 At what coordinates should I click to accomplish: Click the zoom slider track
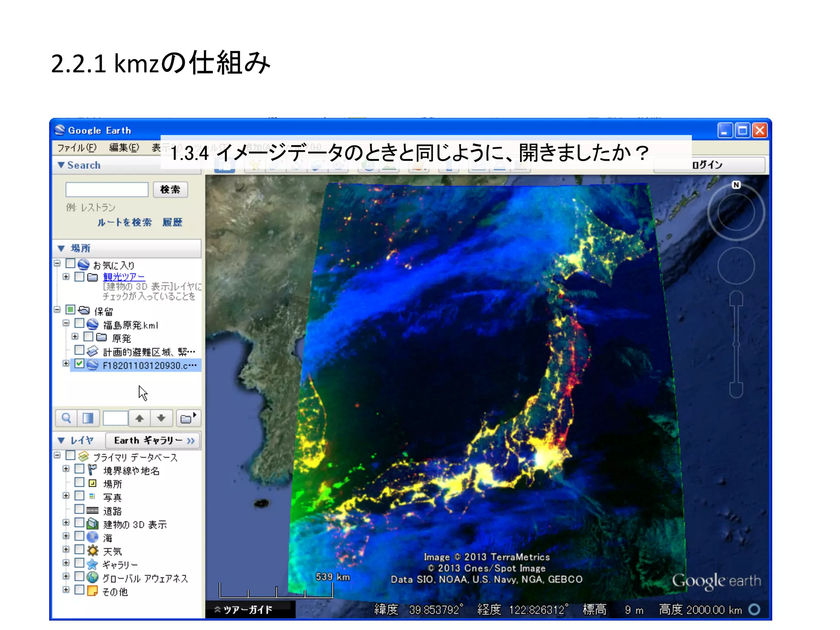click(736, 344)
